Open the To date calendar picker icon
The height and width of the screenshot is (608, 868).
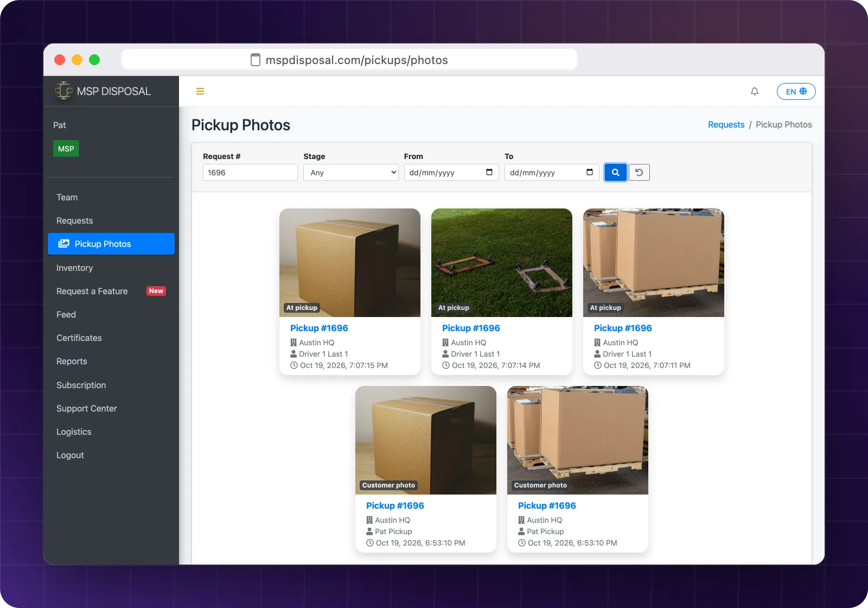pos(590,172)
